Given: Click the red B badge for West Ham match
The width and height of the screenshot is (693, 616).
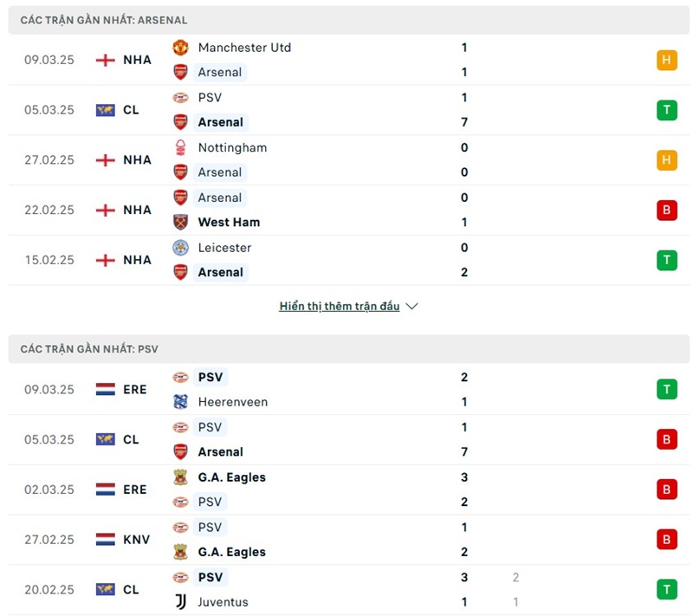Looking at the screenshot, I should click(666, 210).
